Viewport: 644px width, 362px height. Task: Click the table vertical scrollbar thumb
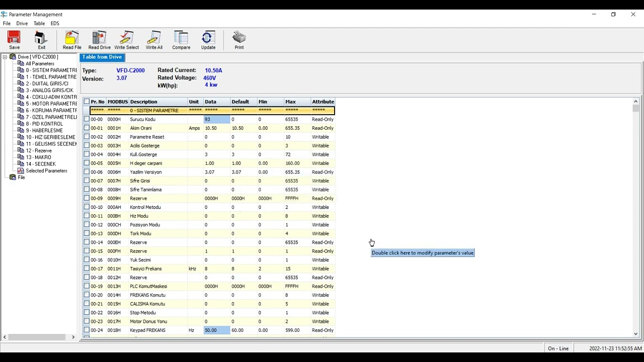click(636, 108)
